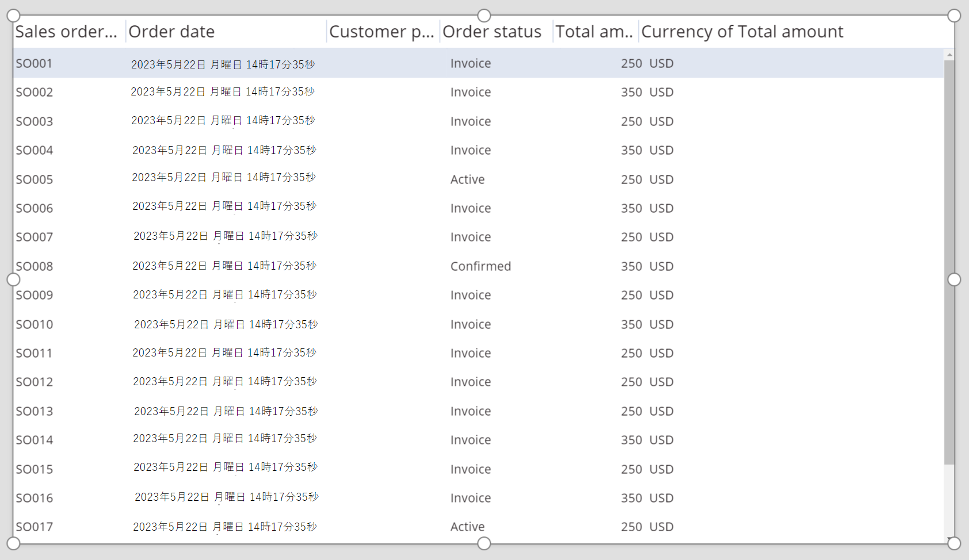Click the Customer p... column header
This screenshot has width=969, height=560.
(382, 32)
